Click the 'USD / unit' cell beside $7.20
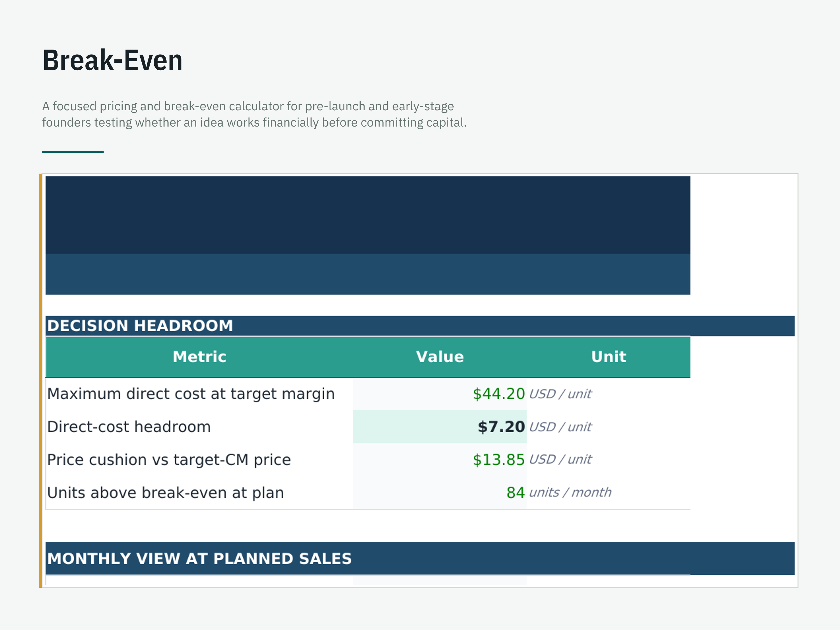This screenshot has height=630, width=840. point(608,427)
